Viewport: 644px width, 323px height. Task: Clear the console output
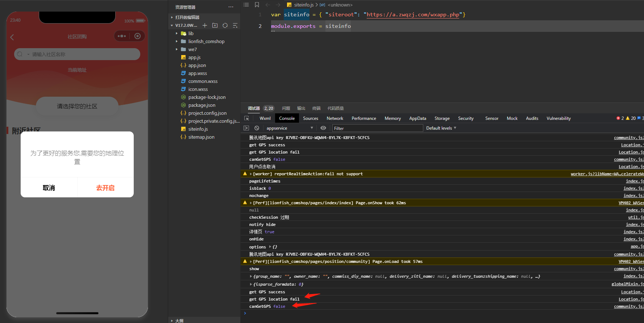point(257,128)
